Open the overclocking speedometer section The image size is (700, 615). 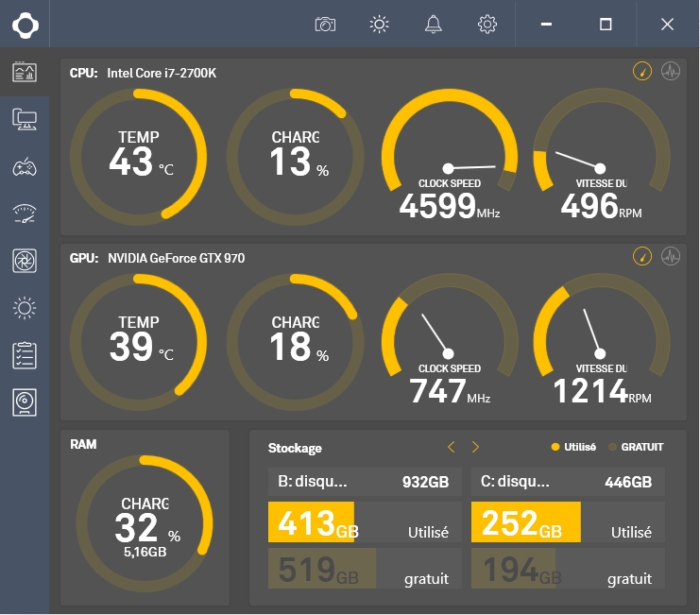(25, 214)
